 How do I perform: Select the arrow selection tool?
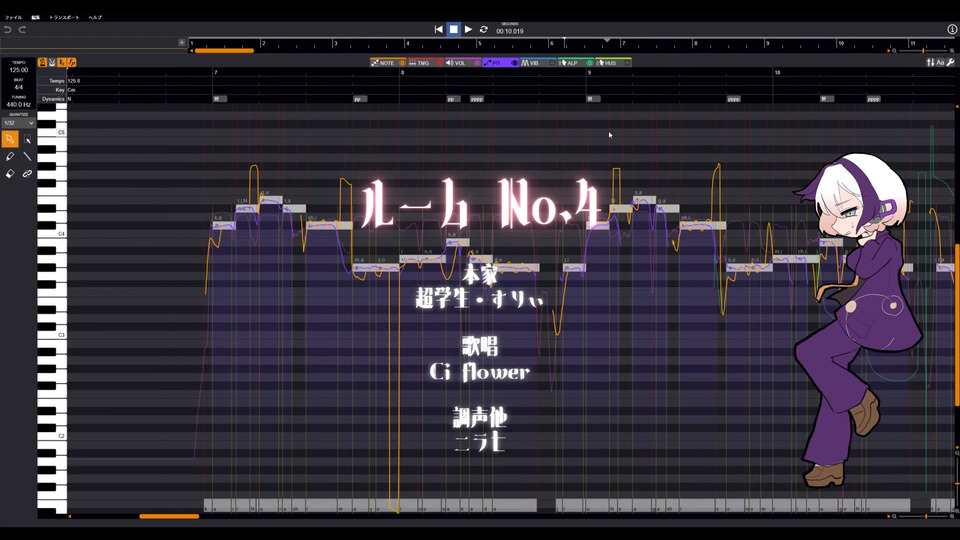click(x=10, y=140)
